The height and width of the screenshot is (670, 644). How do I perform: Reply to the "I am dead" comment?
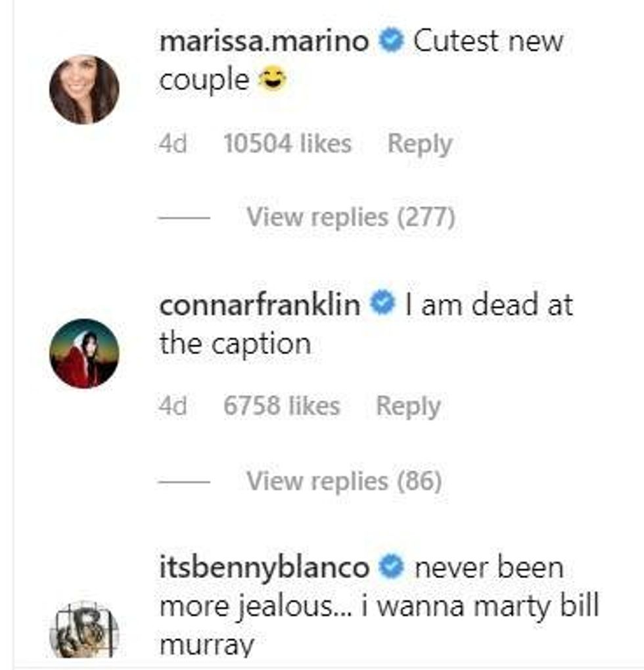click(x=407, y=407)
